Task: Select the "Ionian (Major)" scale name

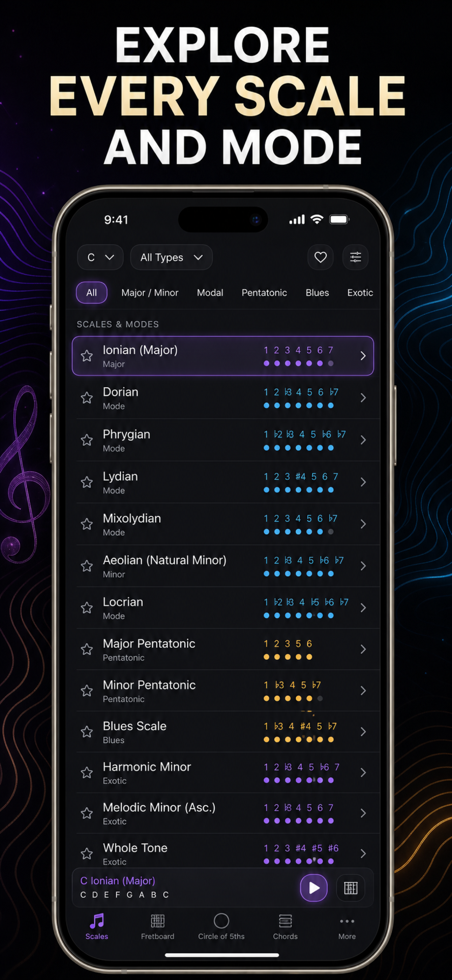Action: (x=140, y=351)
